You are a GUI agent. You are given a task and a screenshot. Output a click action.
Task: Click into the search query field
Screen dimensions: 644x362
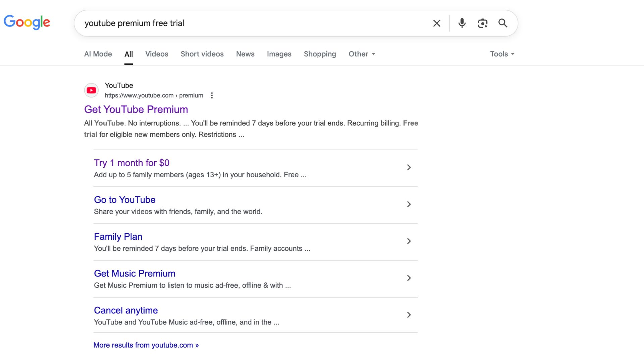click(x=255, y=23)
